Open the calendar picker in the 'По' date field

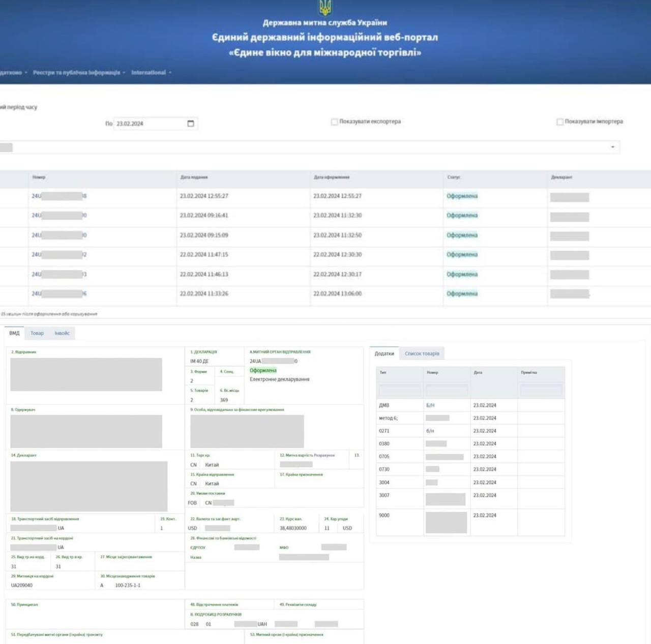tap(191, 124)
